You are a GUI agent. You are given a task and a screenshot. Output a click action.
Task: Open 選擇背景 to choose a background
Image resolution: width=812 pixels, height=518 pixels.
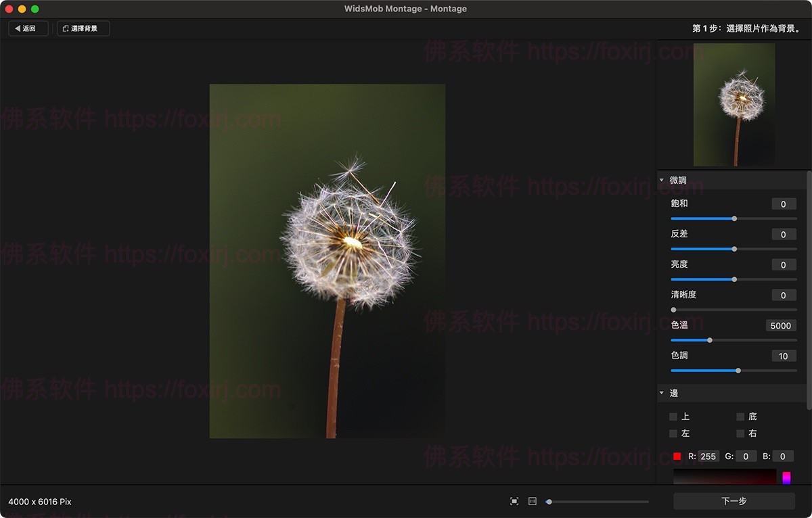click(x=83, y=28)
